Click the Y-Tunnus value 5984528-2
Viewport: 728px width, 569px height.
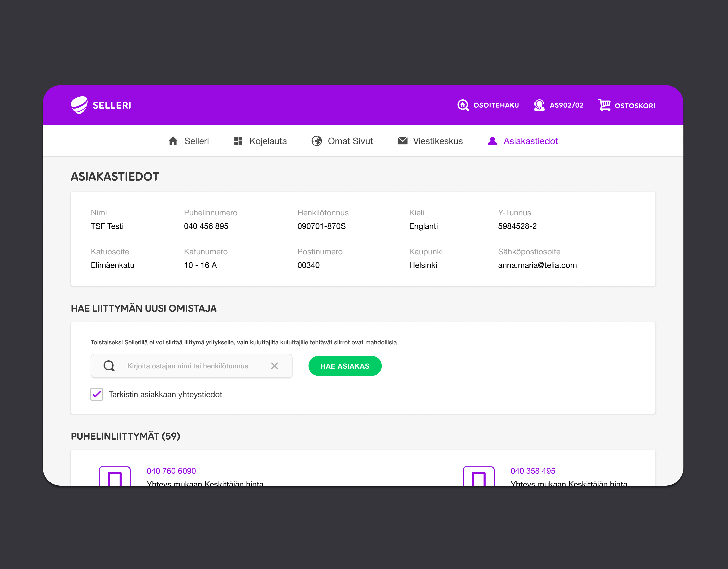tap(517, 226)
